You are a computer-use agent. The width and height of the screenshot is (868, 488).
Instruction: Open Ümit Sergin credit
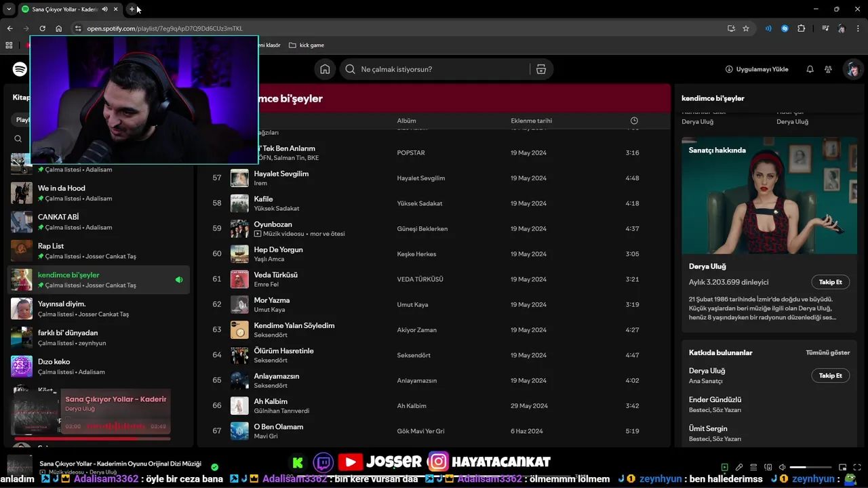click(708, 428)
